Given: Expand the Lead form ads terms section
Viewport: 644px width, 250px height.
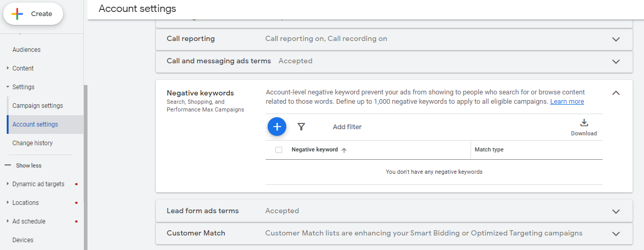Looking at the screenshot, I should pyautogui.click(x=616, y=211).
